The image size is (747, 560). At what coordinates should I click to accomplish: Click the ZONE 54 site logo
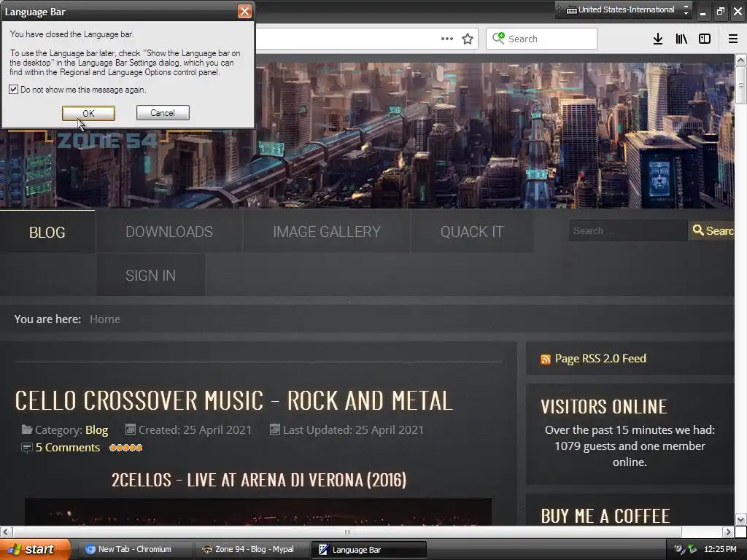click(x=107, y=141)
